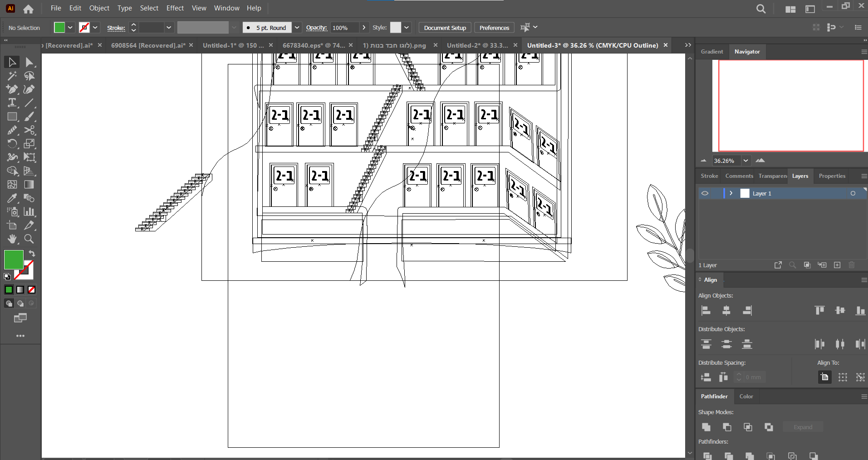Switch to the Gradient panel tab
This screenshot has width=868, height=460.
(712, 52)
